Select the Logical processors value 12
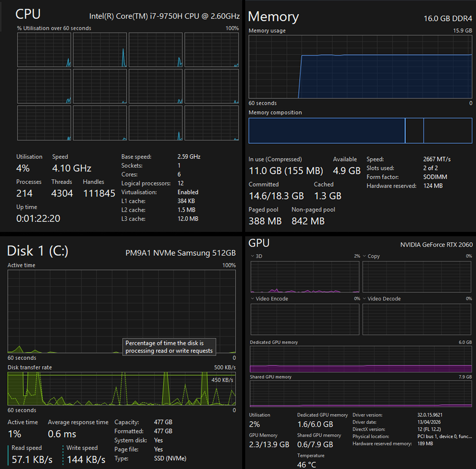The height and width of the screenshot is (469, 476). (x=181, y=183)
